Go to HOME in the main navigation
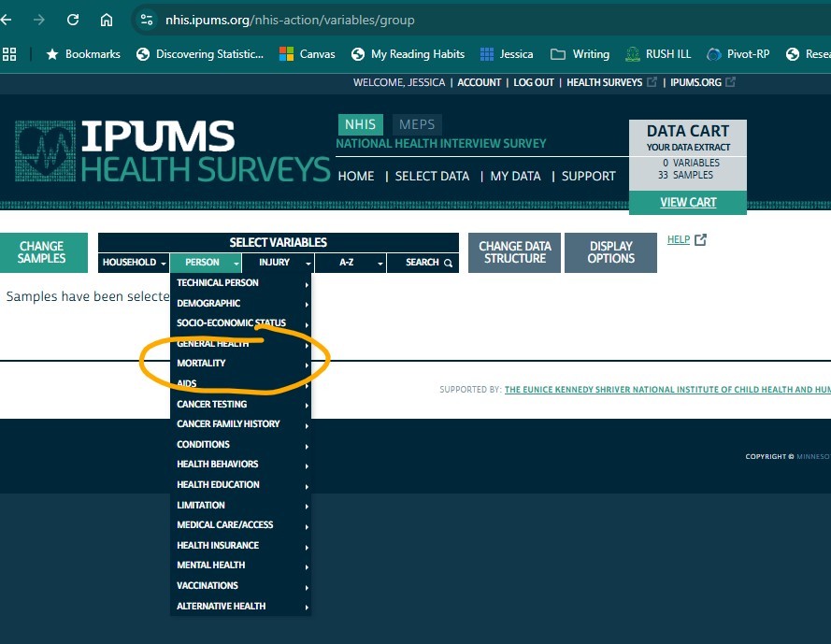This screenshot has height=644, width=831. pyautogui.click(x=356, y=176)
